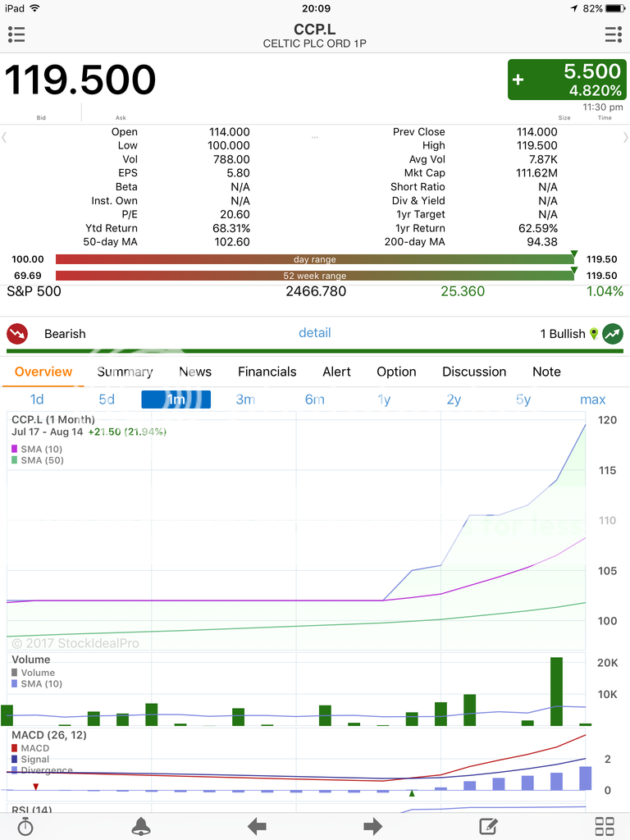
Task: Tap the 52 week range bar
Action: pyautogui.click(x=315, y=276)
